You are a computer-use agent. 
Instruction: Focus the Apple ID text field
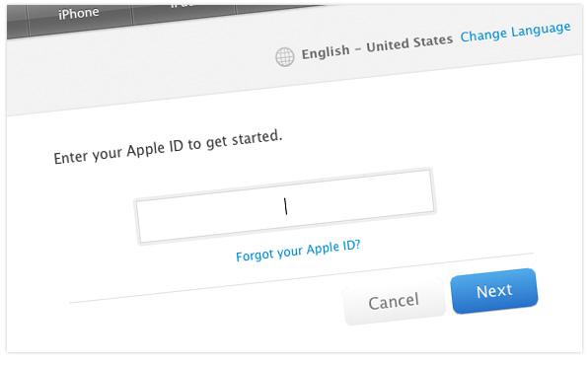tap(285, 206)
